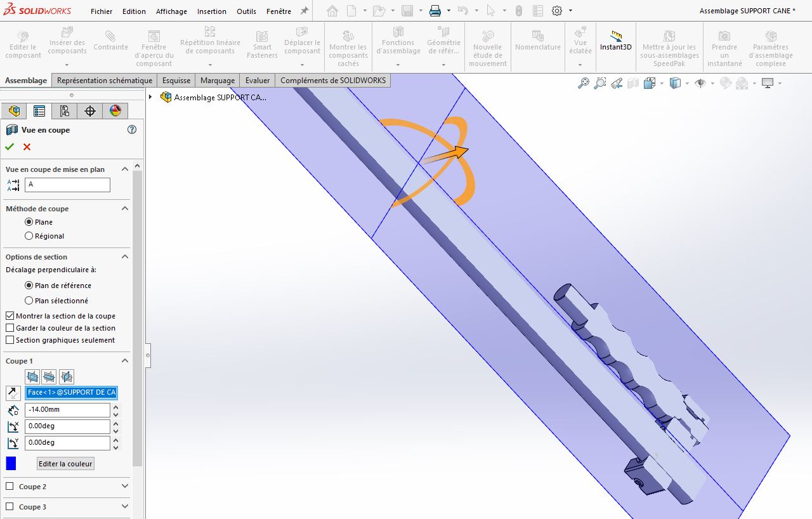Choose Plan sélectionné radio option

pyautogui.click(x=29, y=301)
